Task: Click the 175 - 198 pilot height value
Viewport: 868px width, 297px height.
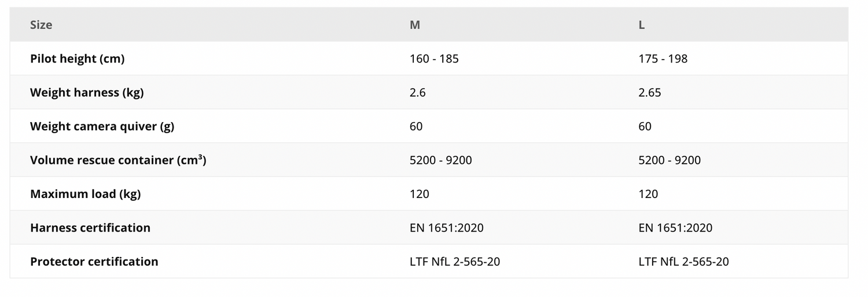Action: 663,58
